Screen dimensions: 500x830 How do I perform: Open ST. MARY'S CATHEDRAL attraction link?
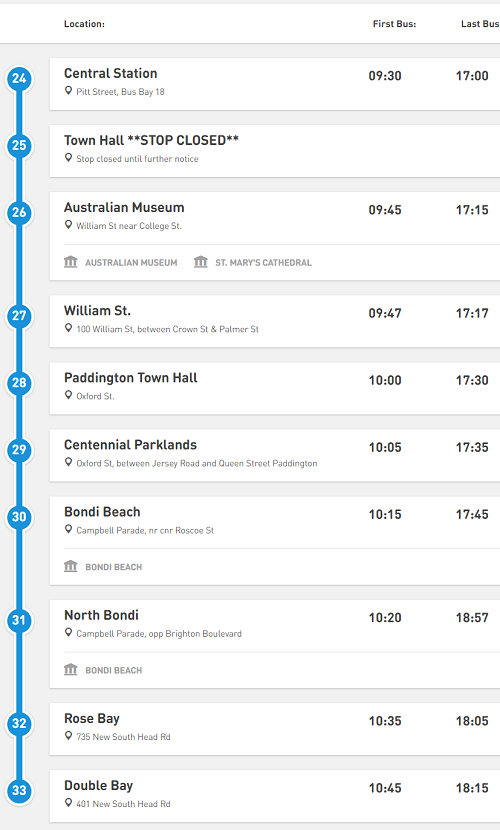[263, 263]
